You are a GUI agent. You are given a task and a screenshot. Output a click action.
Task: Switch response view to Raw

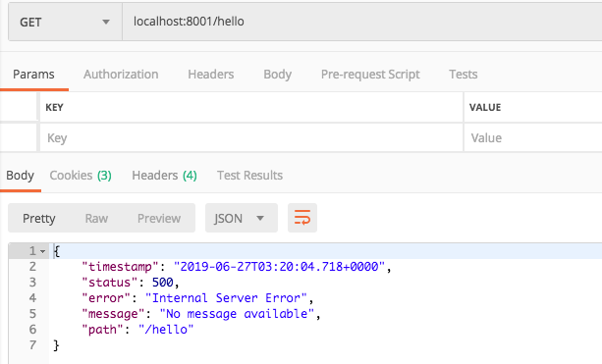[96, 218]
